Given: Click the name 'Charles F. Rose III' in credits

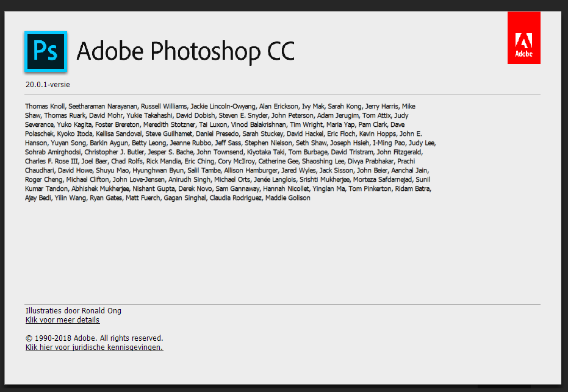Looking at the screenshot, I should coord(51,162).
